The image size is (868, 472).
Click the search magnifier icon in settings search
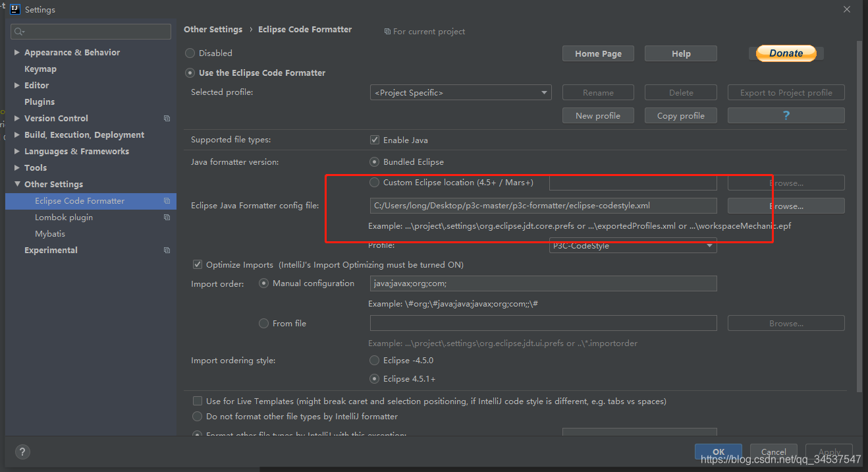tap(18, 31)
